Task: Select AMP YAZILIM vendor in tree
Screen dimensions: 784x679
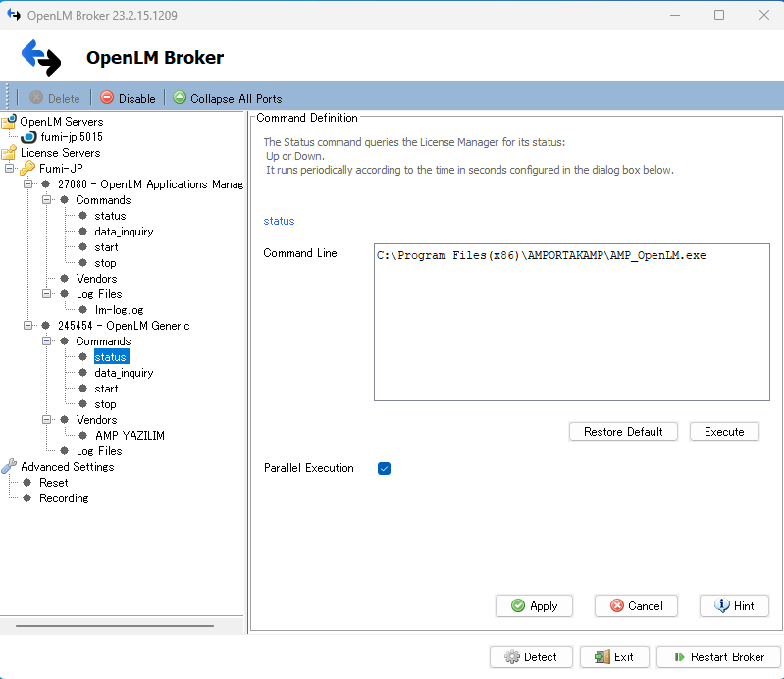Action: 130,436
